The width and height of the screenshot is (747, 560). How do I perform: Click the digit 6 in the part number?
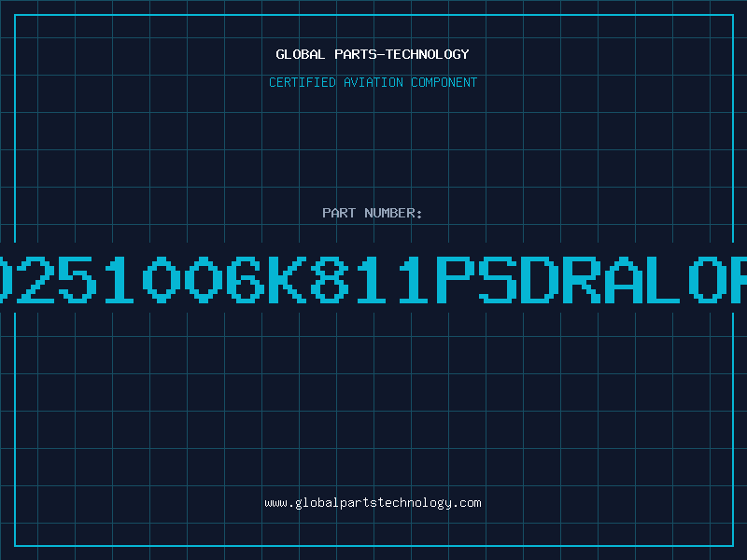coord(246,279)
